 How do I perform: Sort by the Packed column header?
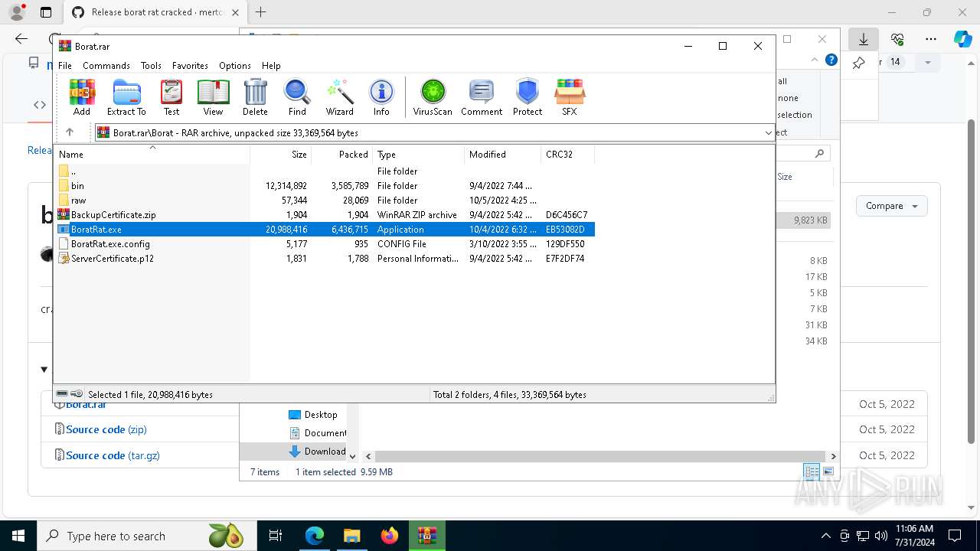(x=342, y=155)
